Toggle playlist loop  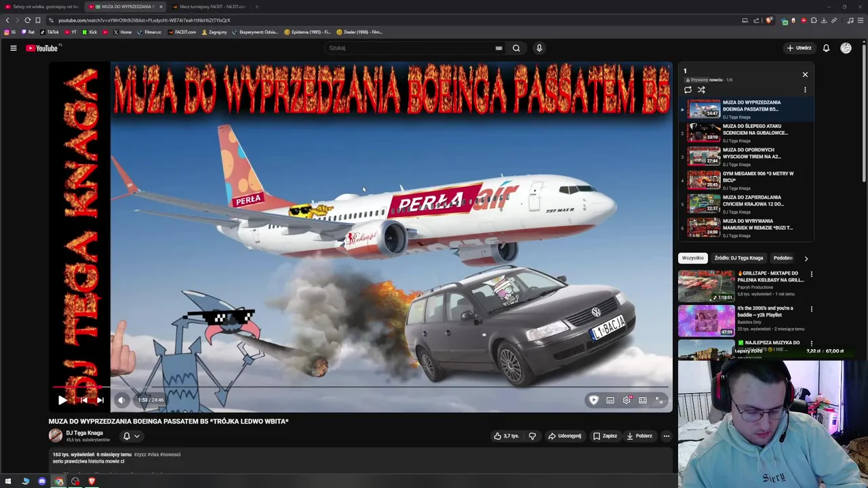[688, 89]
